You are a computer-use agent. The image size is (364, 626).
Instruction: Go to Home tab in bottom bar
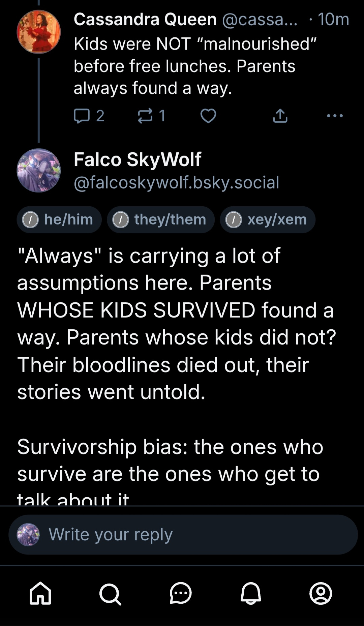coord(40,593)
